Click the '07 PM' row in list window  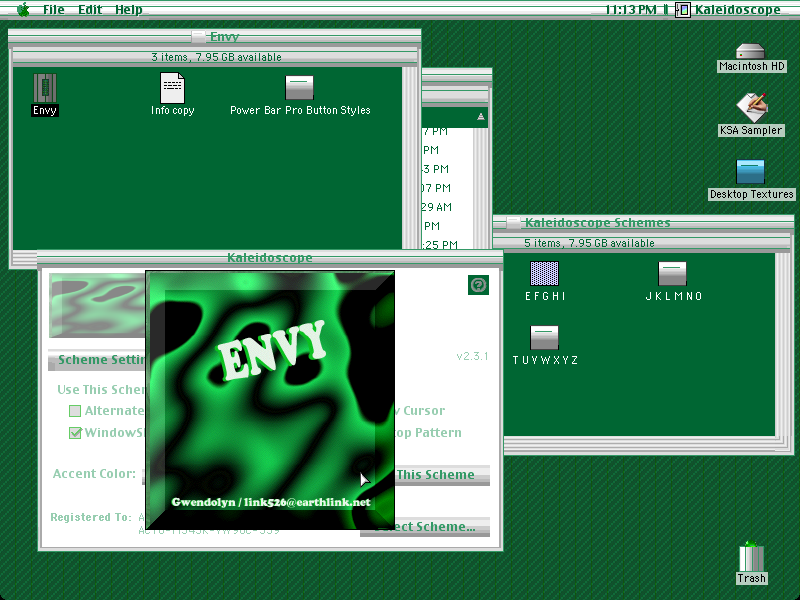tap(436, 188)
